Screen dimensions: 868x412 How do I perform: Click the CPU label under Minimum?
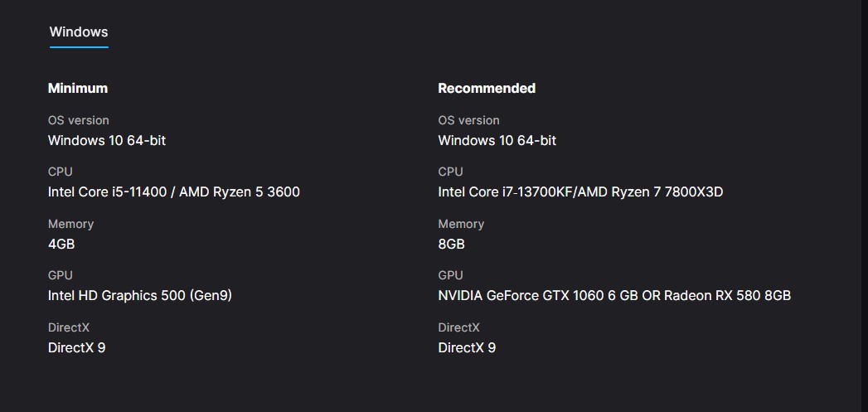tap(61, 172)
